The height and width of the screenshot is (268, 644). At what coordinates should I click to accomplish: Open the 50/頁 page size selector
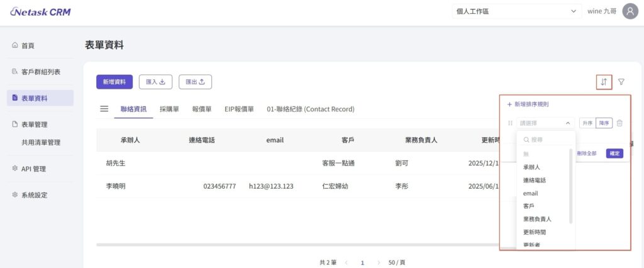coord(396,262)
